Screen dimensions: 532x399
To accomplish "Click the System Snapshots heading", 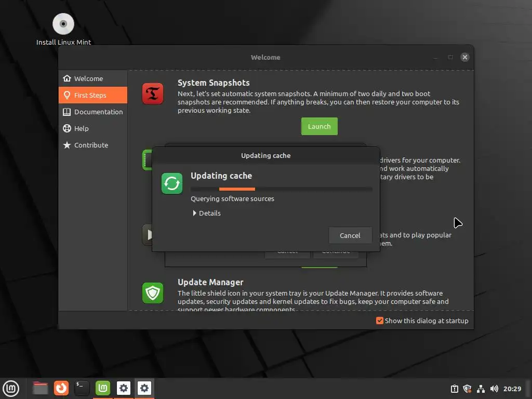I will [x=214, y=83].
